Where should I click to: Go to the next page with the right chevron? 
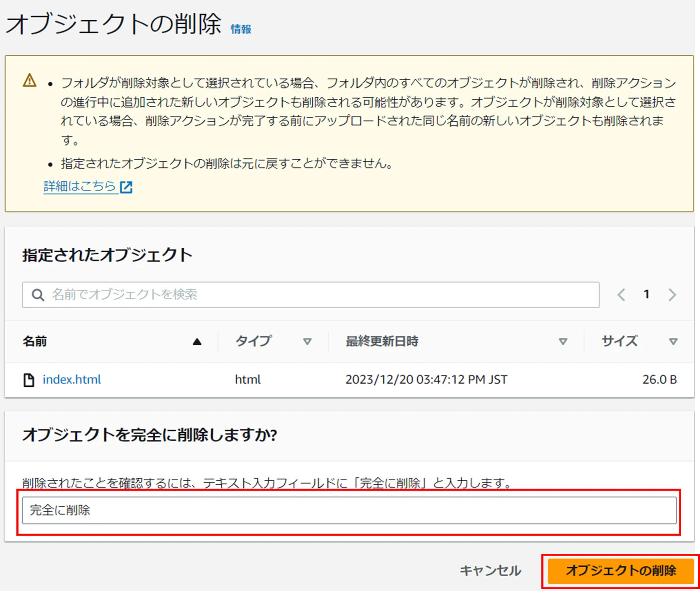coord(672,295)
